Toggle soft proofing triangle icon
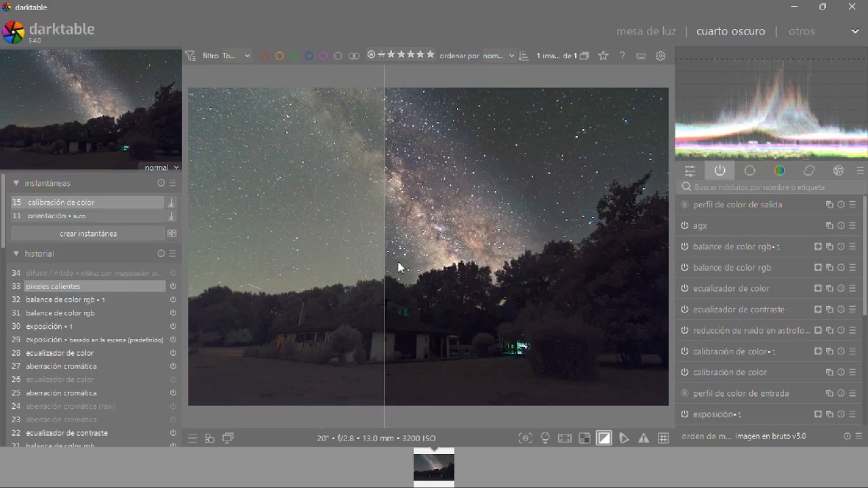The image size is (868, 488). [625, 439]
